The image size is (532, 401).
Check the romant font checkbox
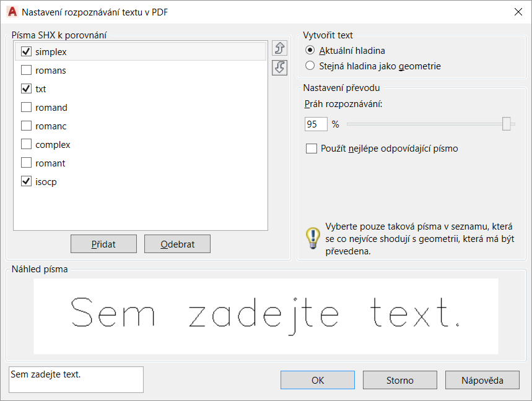[26, 163]
